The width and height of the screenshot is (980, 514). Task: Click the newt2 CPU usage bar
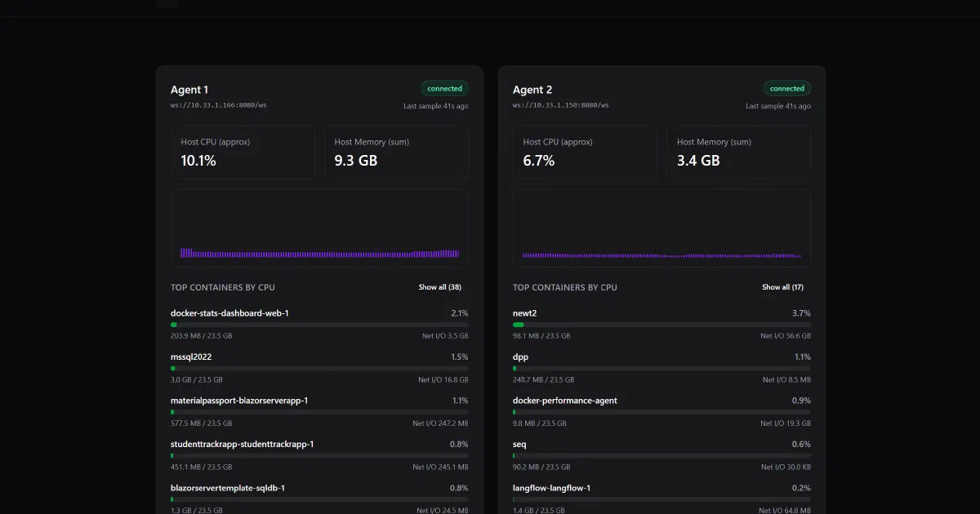coord(661,325)
